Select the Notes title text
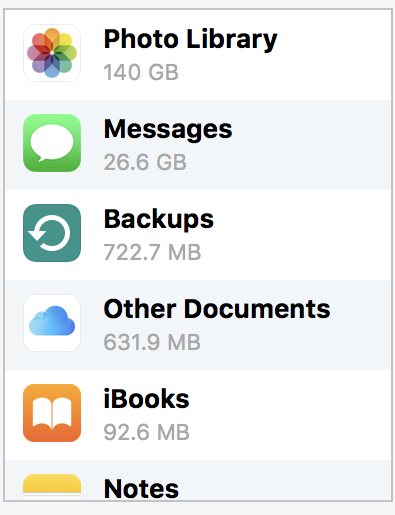The height and width of the screenshot is (515, 395). 141,489
